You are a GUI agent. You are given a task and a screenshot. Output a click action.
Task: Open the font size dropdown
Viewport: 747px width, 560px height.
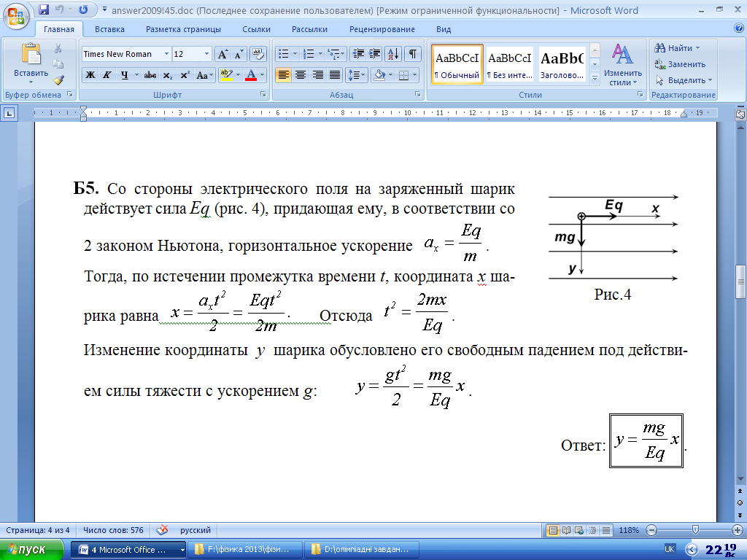click(206, 54)
